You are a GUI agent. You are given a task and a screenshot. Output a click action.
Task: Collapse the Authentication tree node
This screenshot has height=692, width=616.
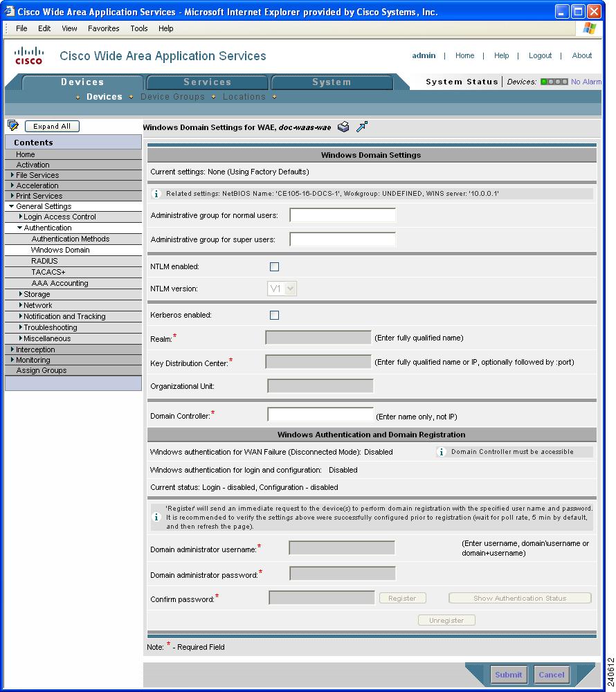pyautogui.click(x=19, y=228)
